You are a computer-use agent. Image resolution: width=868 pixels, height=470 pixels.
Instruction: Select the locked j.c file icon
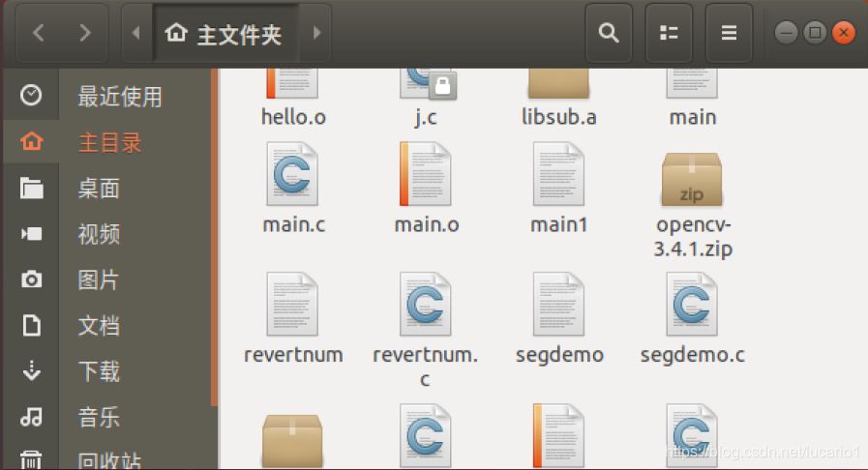tap(426, 84)
